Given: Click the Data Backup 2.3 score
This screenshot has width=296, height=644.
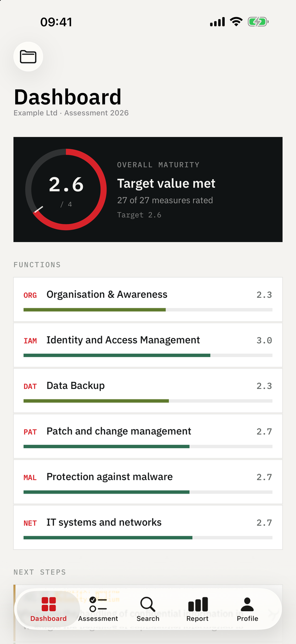Looking at the screenshot, I should 264,386.
